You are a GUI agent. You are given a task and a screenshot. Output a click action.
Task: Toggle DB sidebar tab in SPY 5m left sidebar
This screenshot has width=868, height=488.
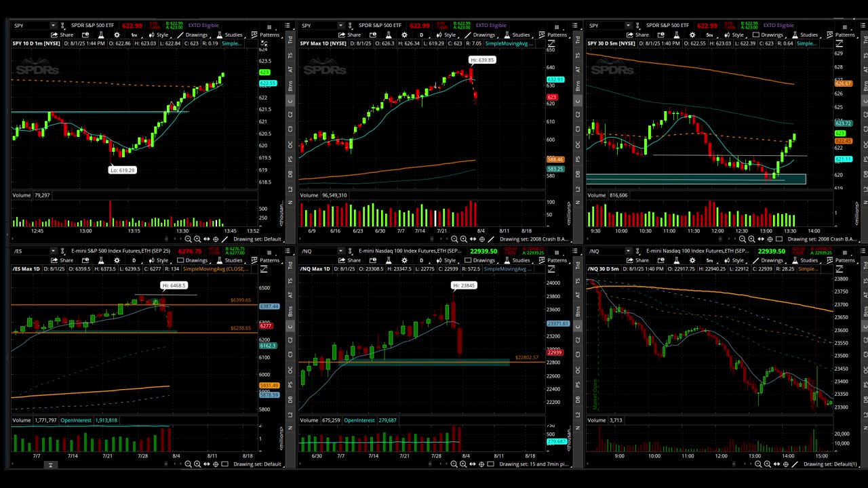click(578, 174)
